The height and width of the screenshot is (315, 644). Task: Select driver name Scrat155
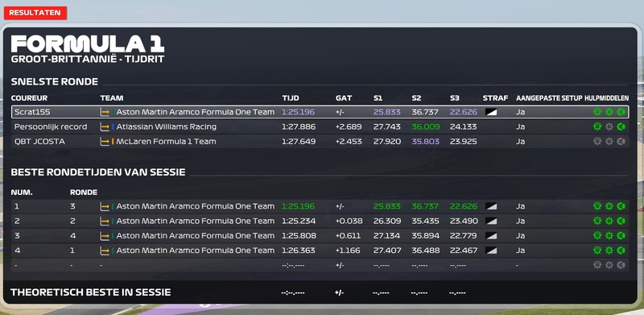click(32, 112)
